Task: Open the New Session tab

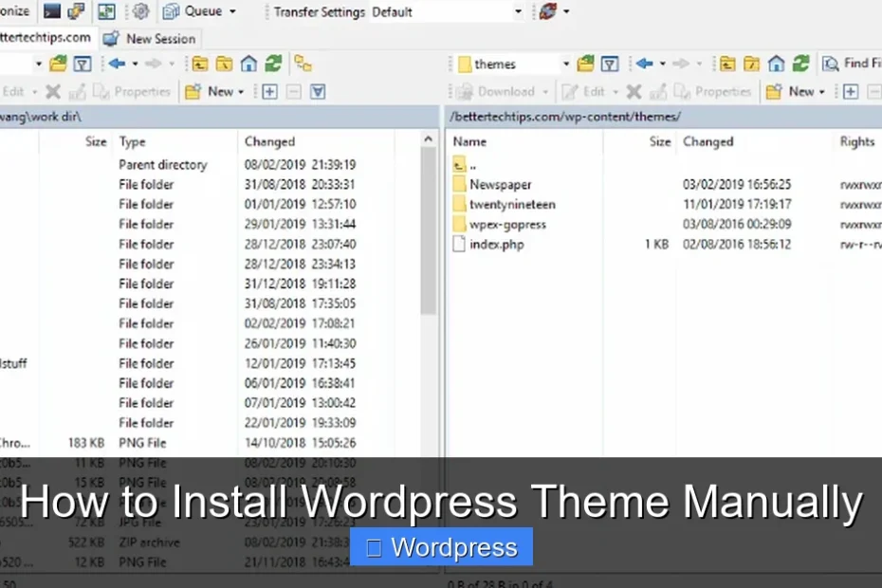Action: click(150, 39)
